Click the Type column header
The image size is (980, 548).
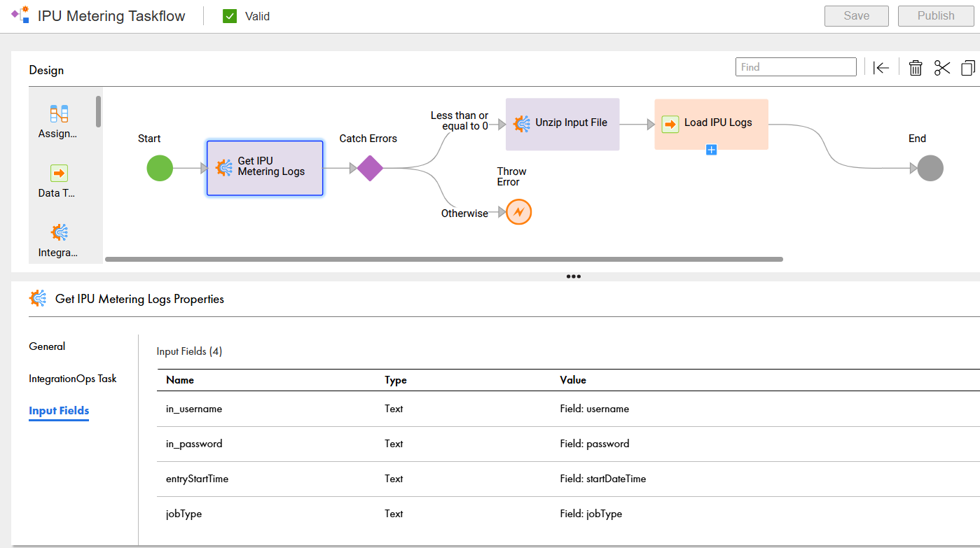tap(396, 380)
